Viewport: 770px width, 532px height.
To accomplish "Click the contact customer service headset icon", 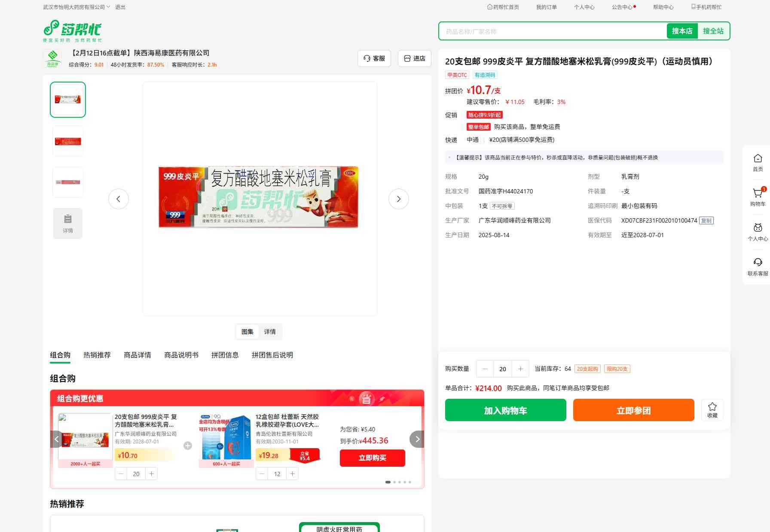I will click(x=758, y=263).
